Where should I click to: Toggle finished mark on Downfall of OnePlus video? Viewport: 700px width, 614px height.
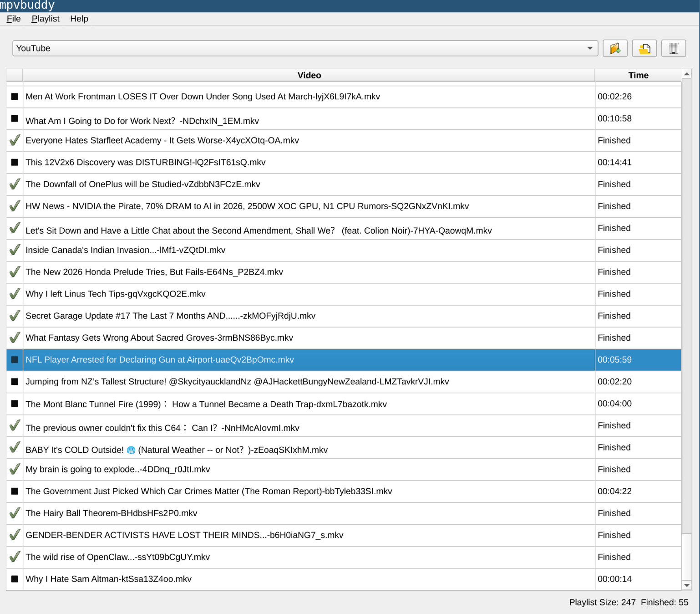[x=15, y=184]
